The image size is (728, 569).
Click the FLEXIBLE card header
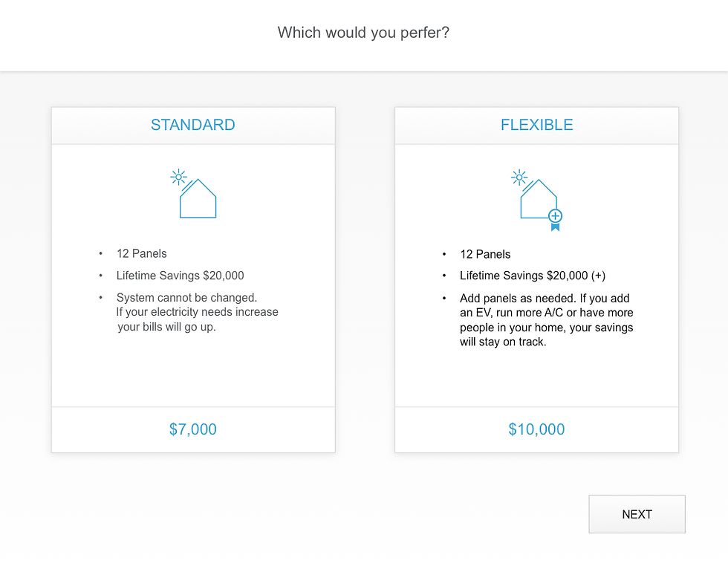click(x=536, y=125)
